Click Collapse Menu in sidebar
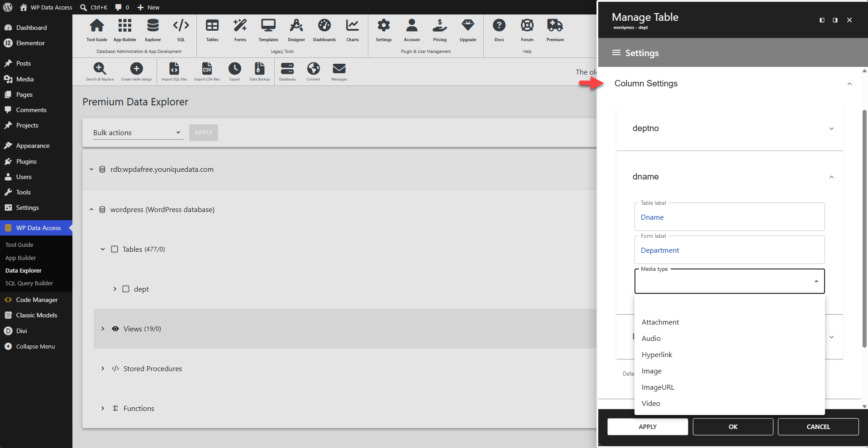Image resolution: width=868 pixels, height=448 pixels. [35, 346]
